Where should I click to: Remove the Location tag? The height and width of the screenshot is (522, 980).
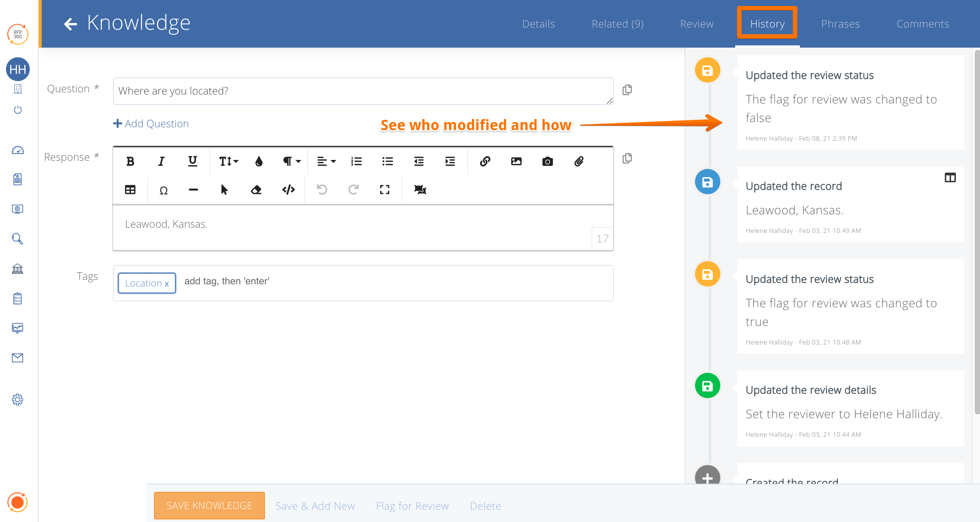167,284
